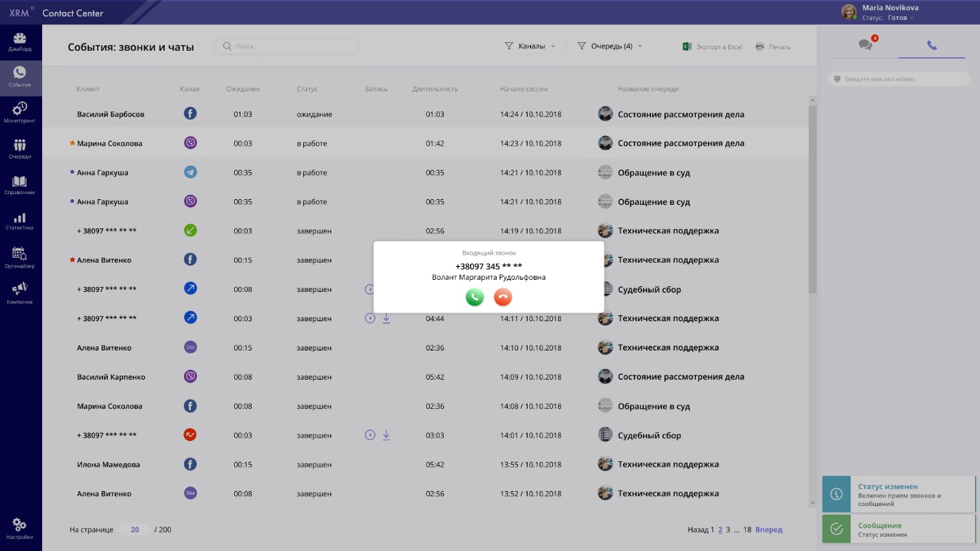Open Настройки gear at sidebar bottom
The width and height of the screenshot is (980, 551).
click(x=20, y=529)
